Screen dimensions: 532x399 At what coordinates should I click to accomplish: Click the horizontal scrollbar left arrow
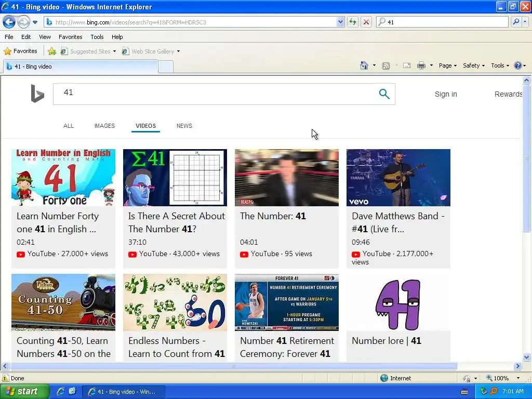[5, 366]
